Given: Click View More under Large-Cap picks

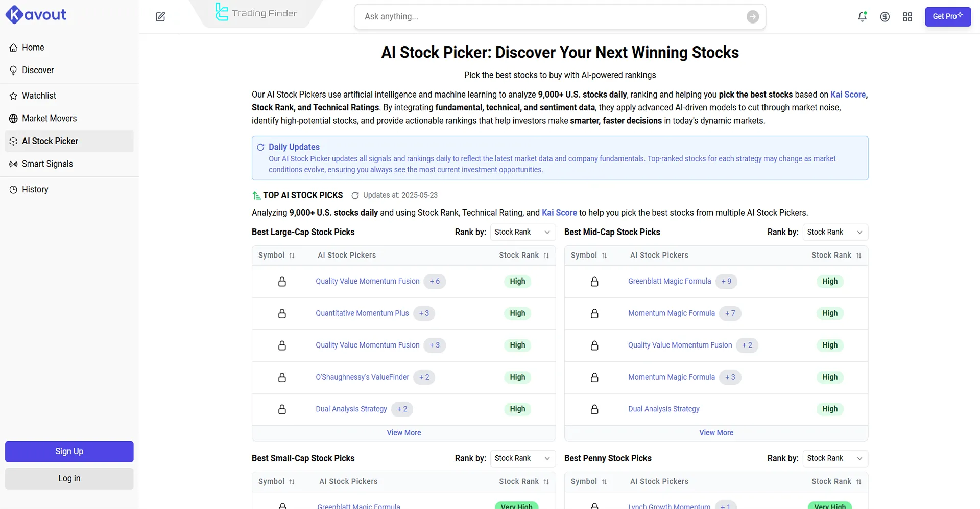Looking at the screenshot, I should (x=403, y=433).
